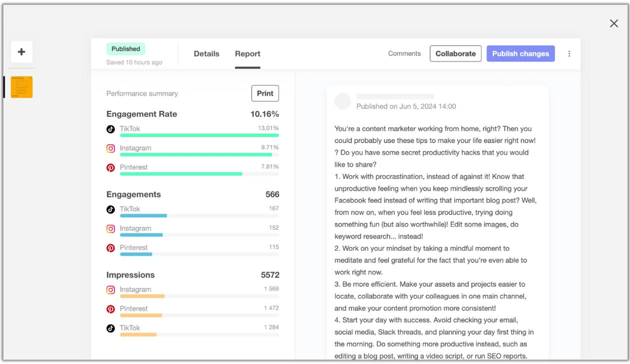Switch to the Details tab
The height and width of the screenshot is (364, 630).
206,53
